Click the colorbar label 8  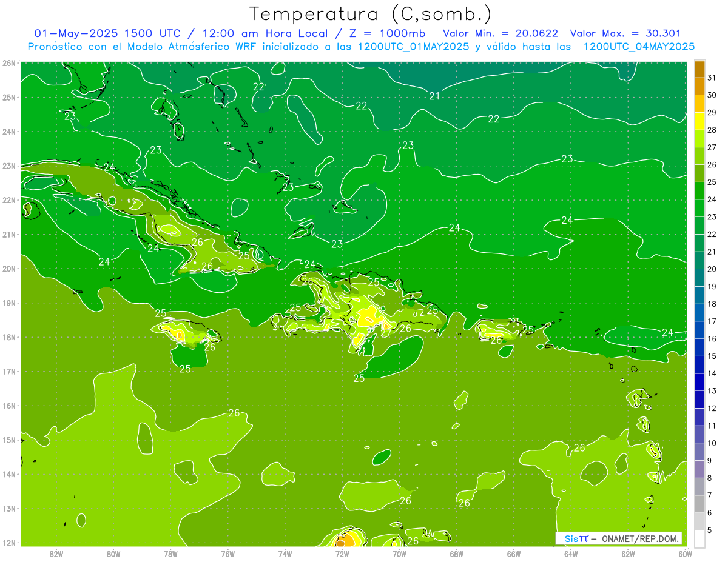click(x=710, y=478)
